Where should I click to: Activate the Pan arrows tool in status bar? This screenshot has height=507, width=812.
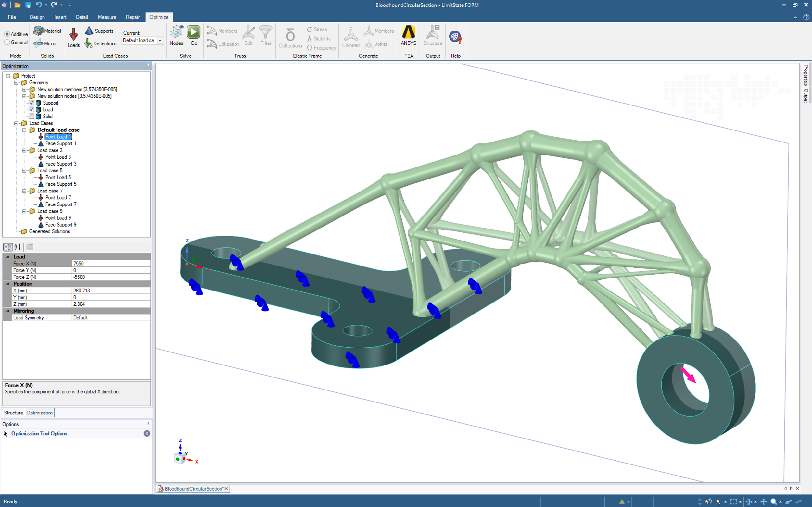(x=764, y=501)
